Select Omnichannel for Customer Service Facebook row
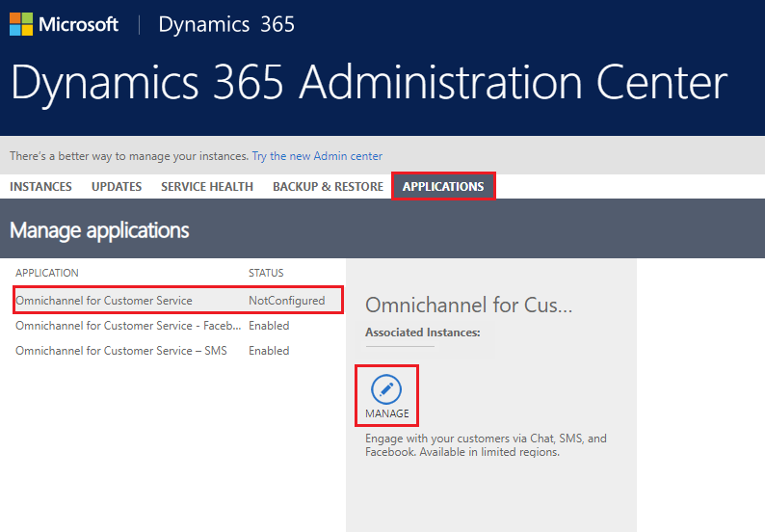The image size is (765, 532). coord(178,326)
